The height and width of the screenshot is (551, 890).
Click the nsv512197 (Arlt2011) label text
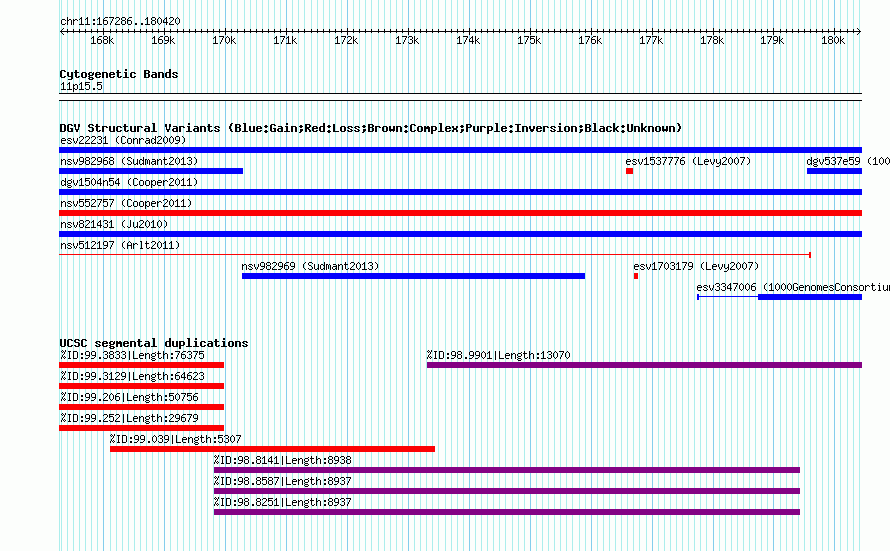point(120,245)
